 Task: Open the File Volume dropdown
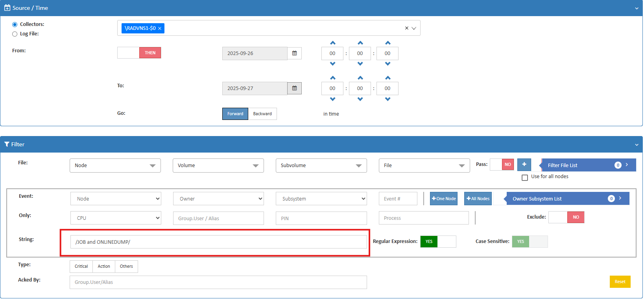218,166
